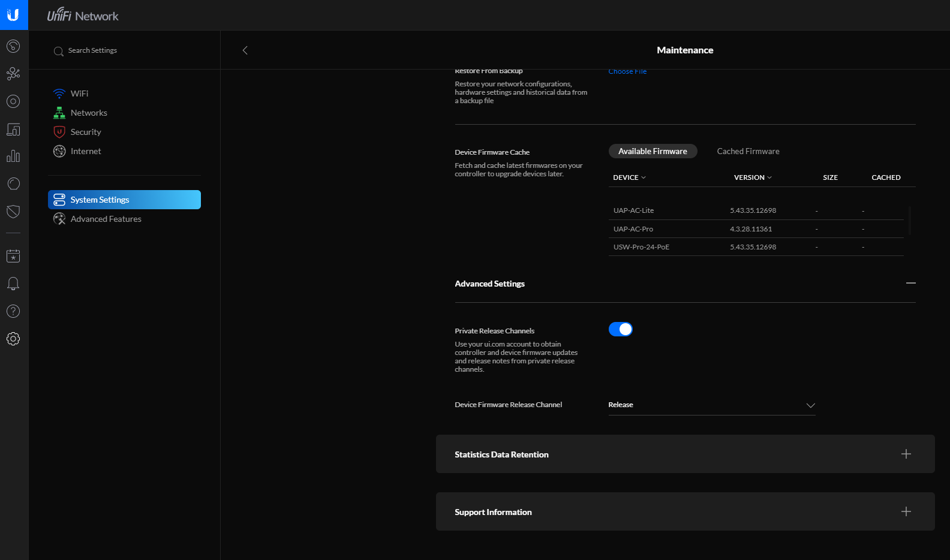Open the alerts bell icon
The height and width of the screenshot is (560, 950).
(13, 284)
